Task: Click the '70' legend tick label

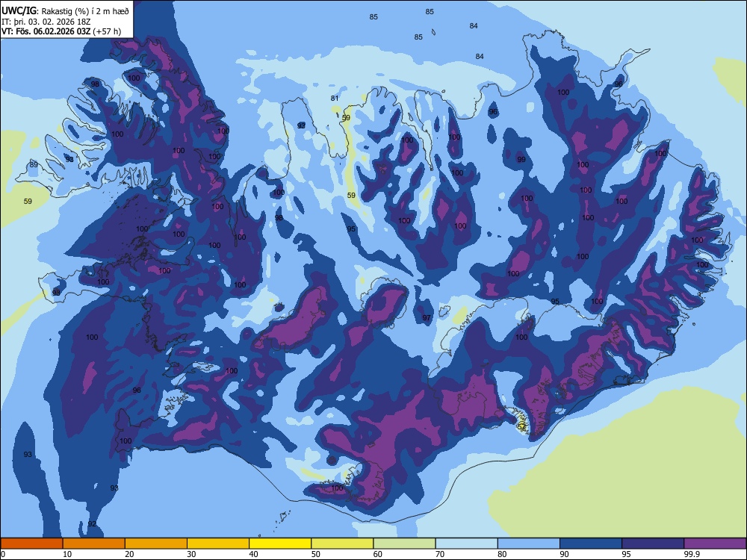Action: pos(440,554)
